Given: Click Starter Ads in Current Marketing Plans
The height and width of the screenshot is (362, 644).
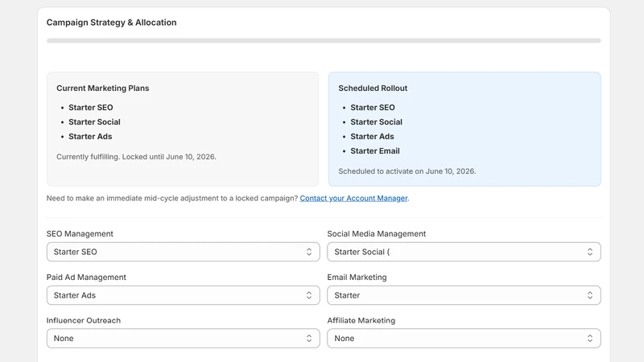Looking at the screenshot, I should 90,136.
